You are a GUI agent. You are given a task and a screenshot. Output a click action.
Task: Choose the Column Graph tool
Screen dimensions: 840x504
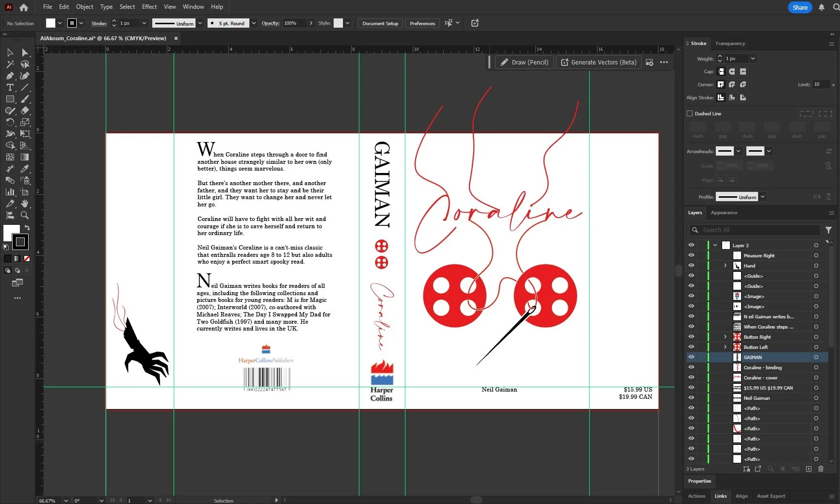[10, 192]
